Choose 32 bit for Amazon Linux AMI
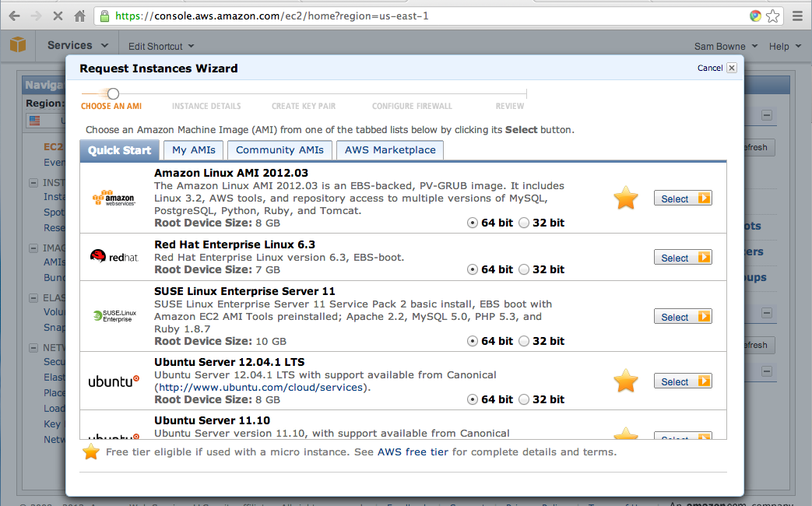812x506 pixels. (x=524, y=223)
